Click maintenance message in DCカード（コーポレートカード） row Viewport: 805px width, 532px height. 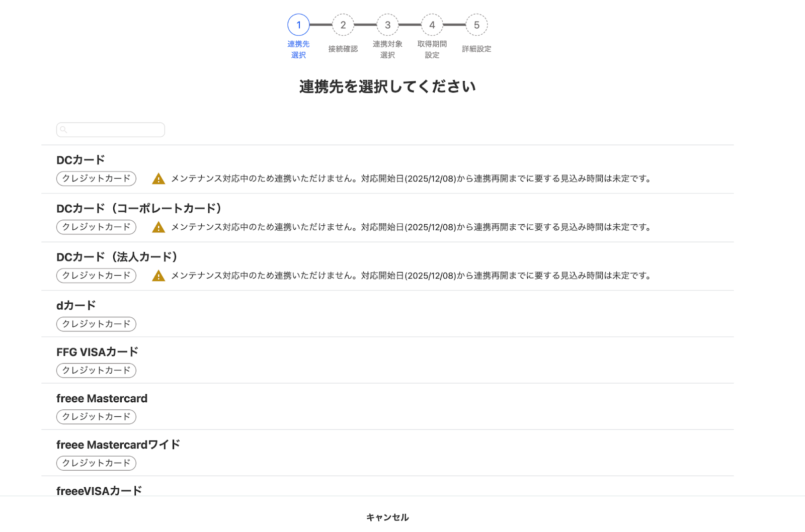click(412, 227)
